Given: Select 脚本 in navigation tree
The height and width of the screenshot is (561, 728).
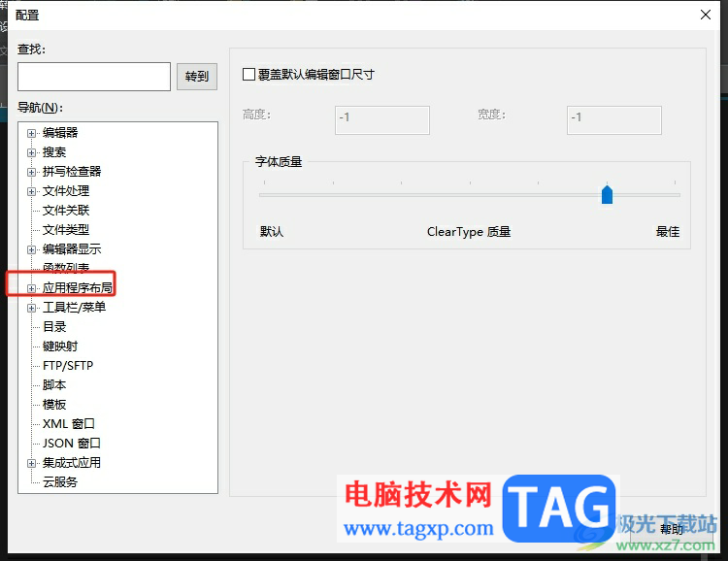Looking at the screenshot, I should [x=54, y=385].
